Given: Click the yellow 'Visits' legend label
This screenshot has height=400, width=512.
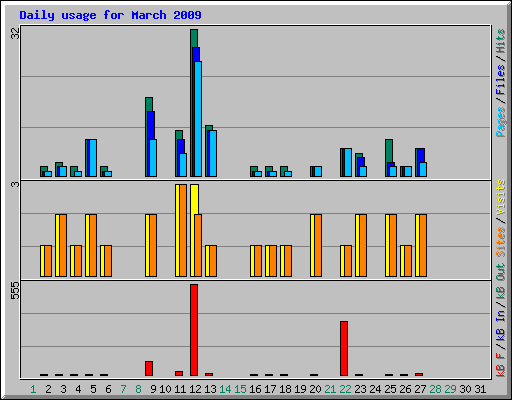Looking at the screenshot, I should [501, 197].
